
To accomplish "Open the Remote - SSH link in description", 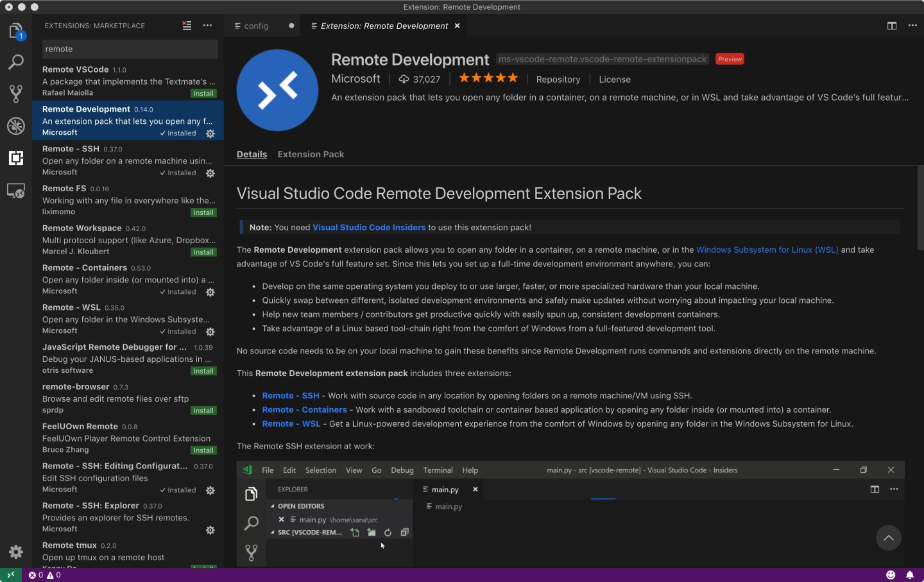I will coord(291,395).
